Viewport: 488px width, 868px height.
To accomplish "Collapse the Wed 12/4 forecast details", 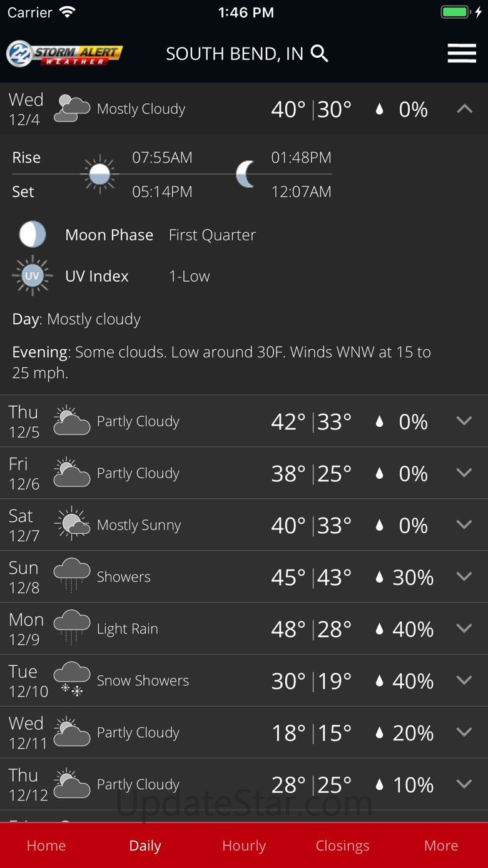I will tap(464, 109).
